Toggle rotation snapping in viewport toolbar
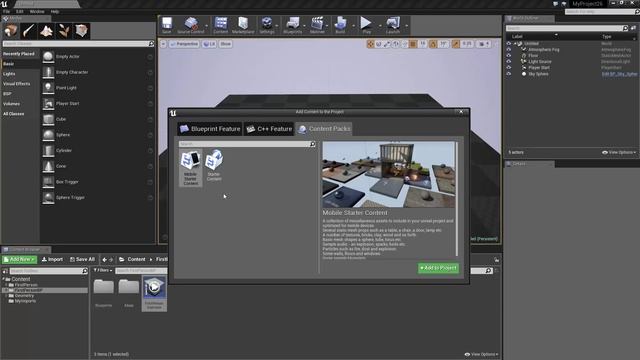 433,44
